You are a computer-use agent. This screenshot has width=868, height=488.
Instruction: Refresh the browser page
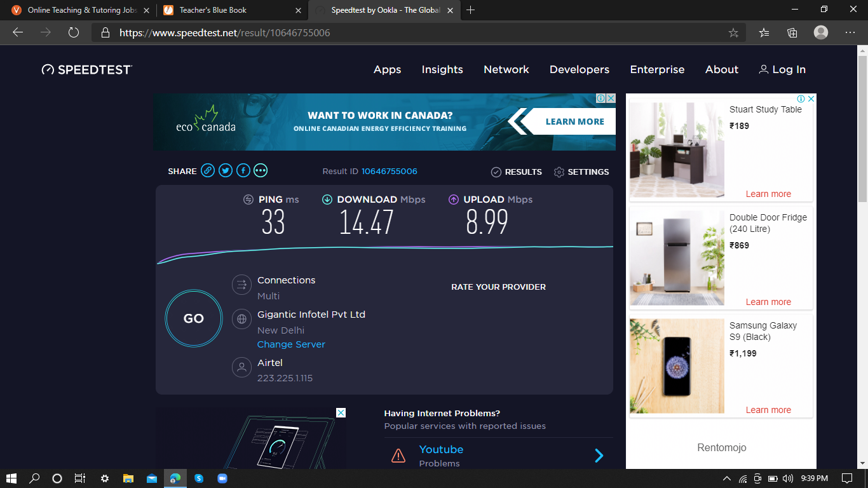coord(74,33)
